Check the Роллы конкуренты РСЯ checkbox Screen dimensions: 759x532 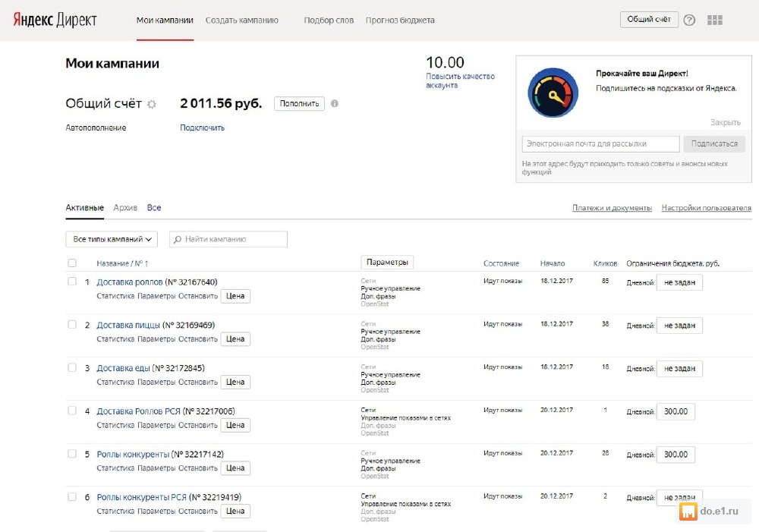pos(72,496)
